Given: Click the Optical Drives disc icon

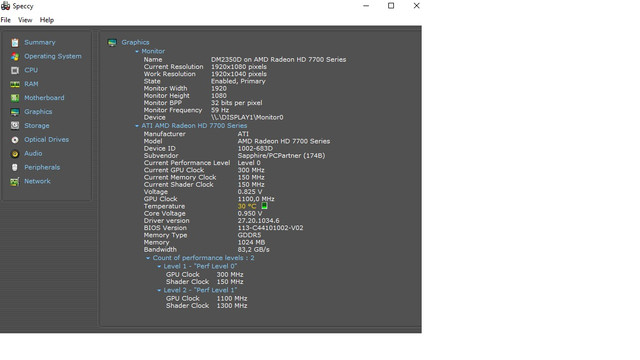Looking at the screenshot, I should tap(15, 140).
